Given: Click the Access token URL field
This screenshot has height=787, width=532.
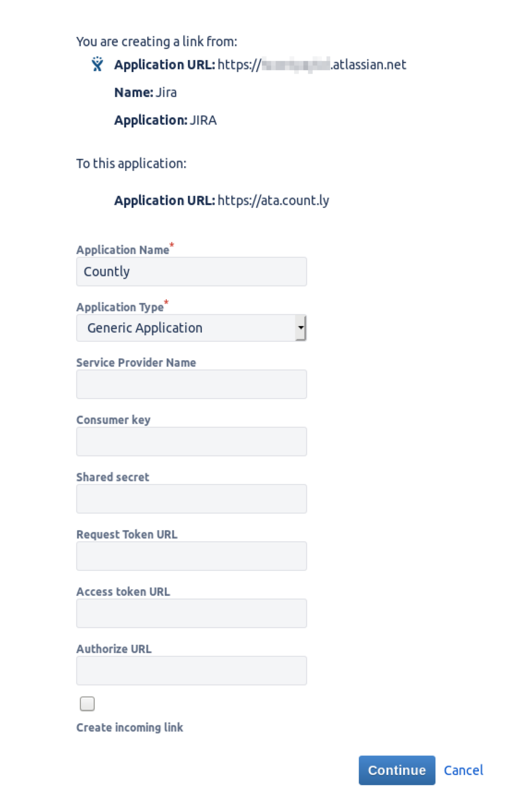Looking at the screenshot, I should 191,613.
